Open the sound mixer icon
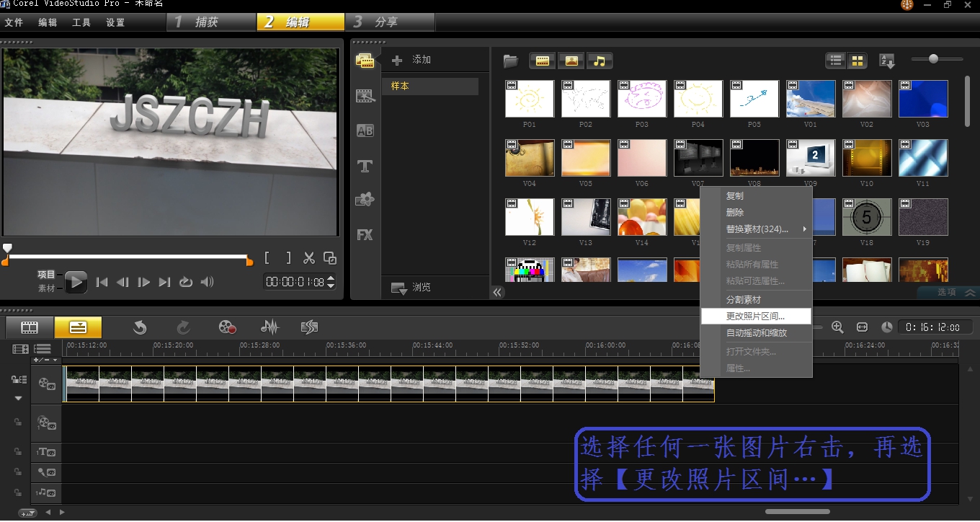Image resolution: width=980 pixels, height=522 pixels. (269, 327)
